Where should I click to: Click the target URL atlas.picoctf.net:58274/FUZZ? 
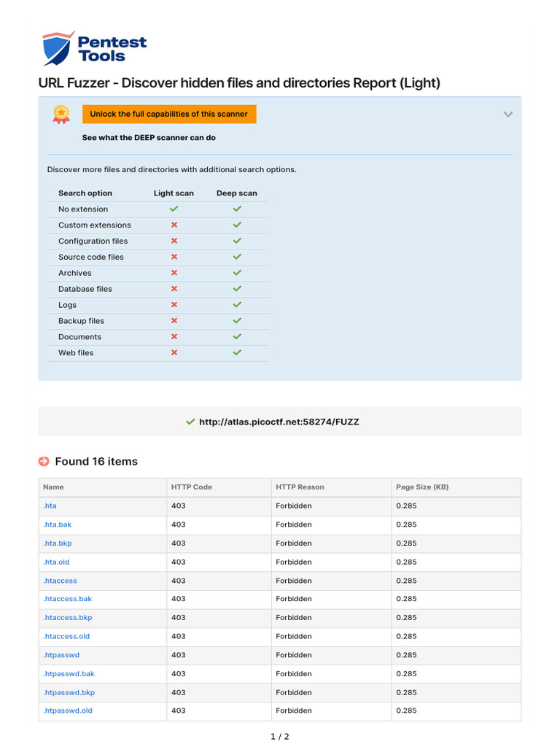pos(279,422)
